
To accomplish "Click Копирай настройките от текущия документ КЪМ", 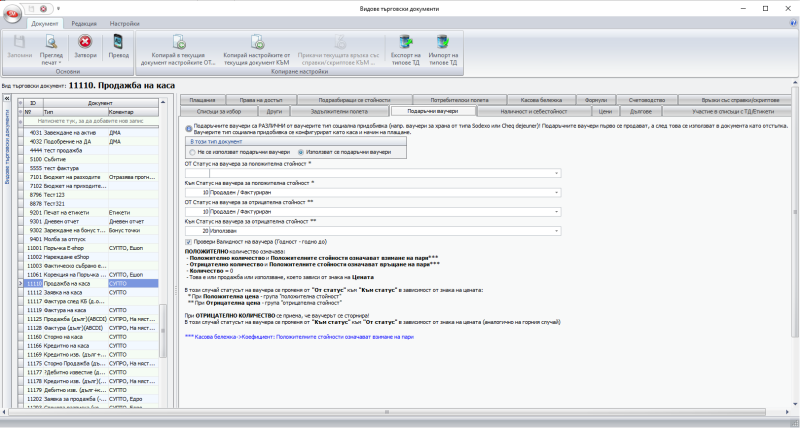I will [257, 49].
